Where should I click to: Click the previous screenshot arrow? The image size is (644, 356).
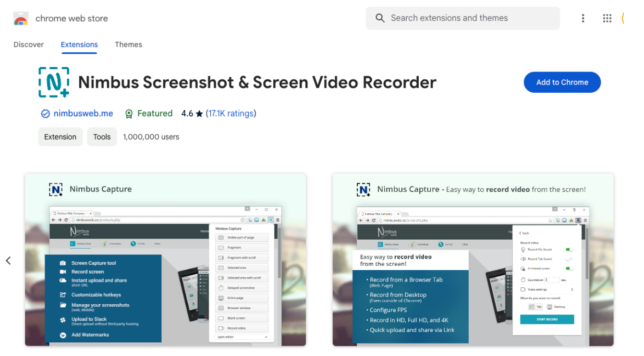[x=8, y=260]
